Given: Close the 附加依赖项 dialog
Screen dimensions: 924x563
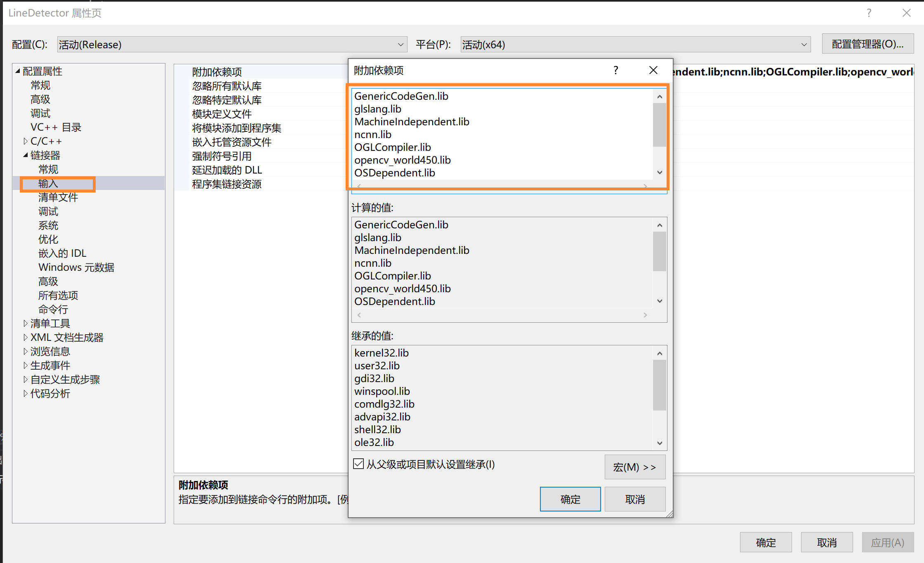Looking at the screenshot, I should click(653, 70).
